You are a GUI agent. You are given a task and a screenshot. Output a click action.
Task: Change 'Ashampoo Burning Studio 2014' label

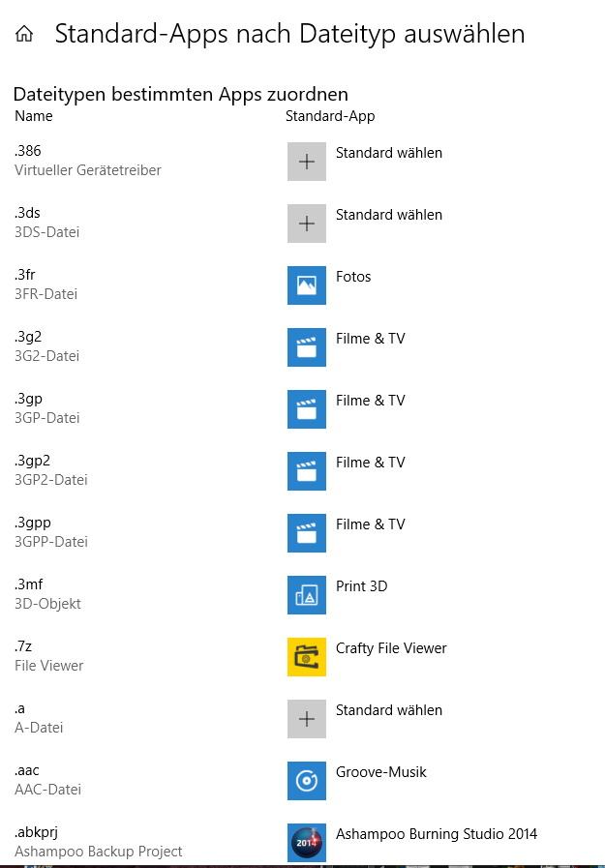(437, 834)
